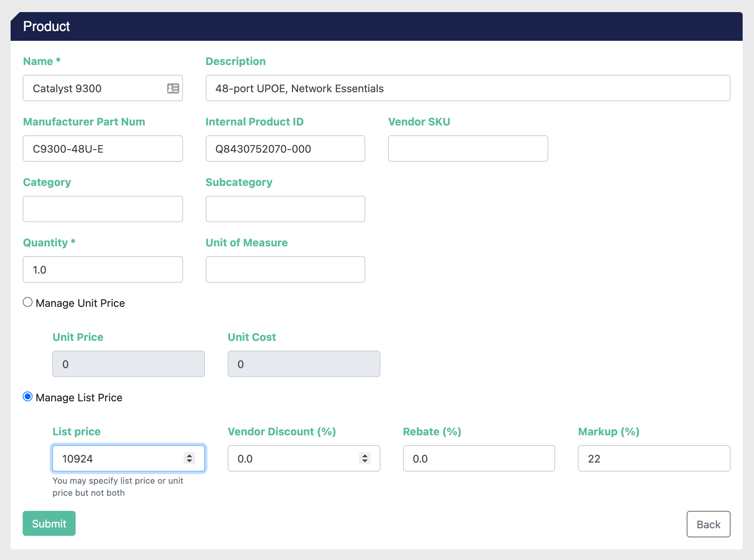This screenshot has width=754, height=560.
Task: Decrement List price with down arrow
Action: pyautogui.click(x=189, y=461)
